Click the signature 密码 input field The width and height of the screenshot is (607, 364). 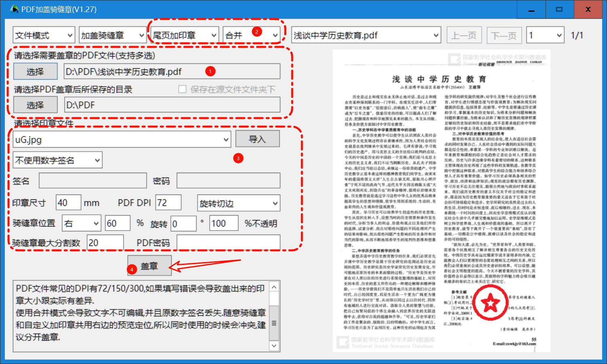click(x=228, y=181)
